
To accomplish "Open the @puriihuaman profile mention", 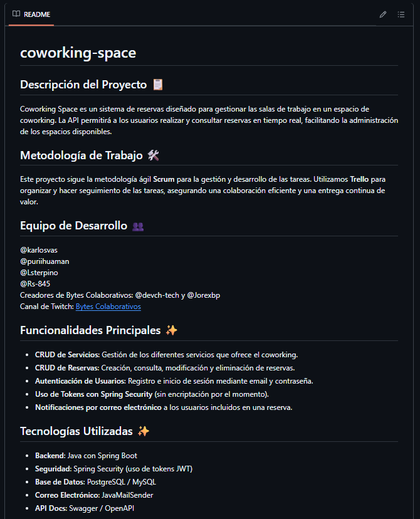I will 45,261.
